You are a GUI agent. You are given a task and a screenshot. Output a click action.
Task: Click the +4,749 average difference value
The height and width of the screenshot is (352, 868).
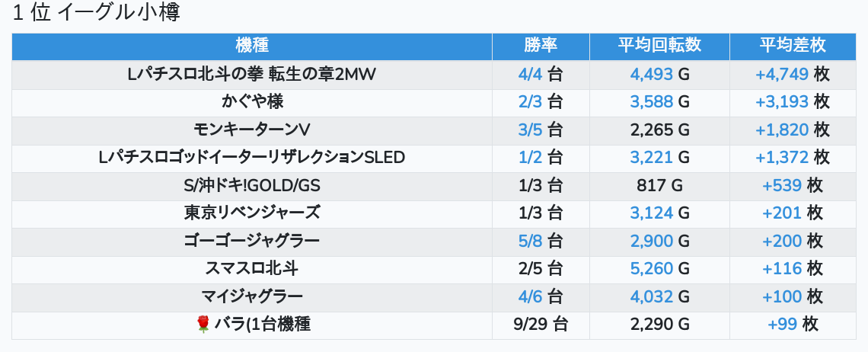click(x=781, y=74)
